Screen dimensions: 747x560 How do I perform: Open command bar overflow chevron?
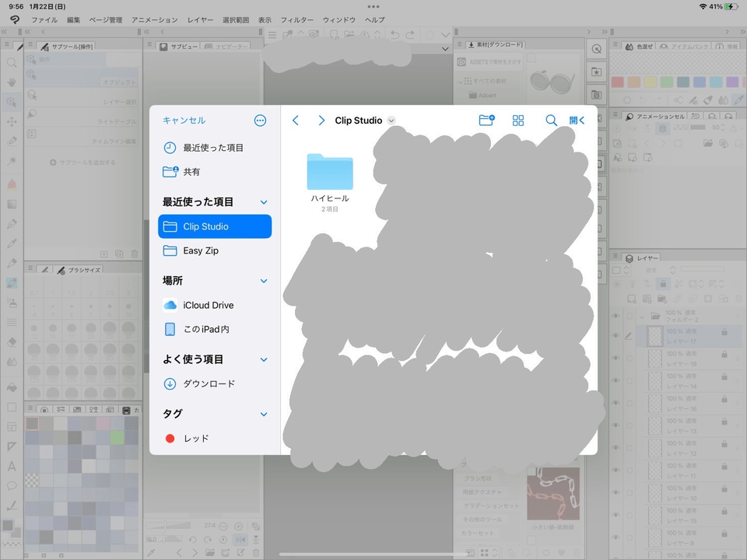(445, 35)
